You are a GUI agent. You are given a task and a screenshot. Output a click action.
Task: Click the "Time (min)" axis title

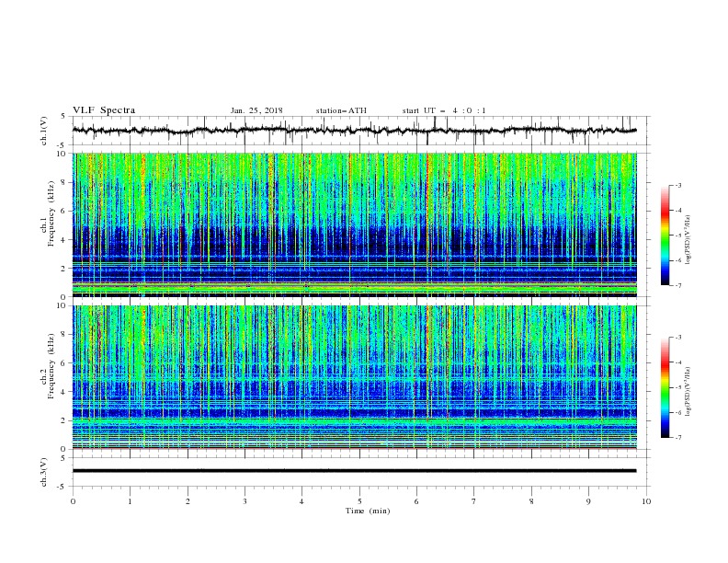click(x=368, y=511)
